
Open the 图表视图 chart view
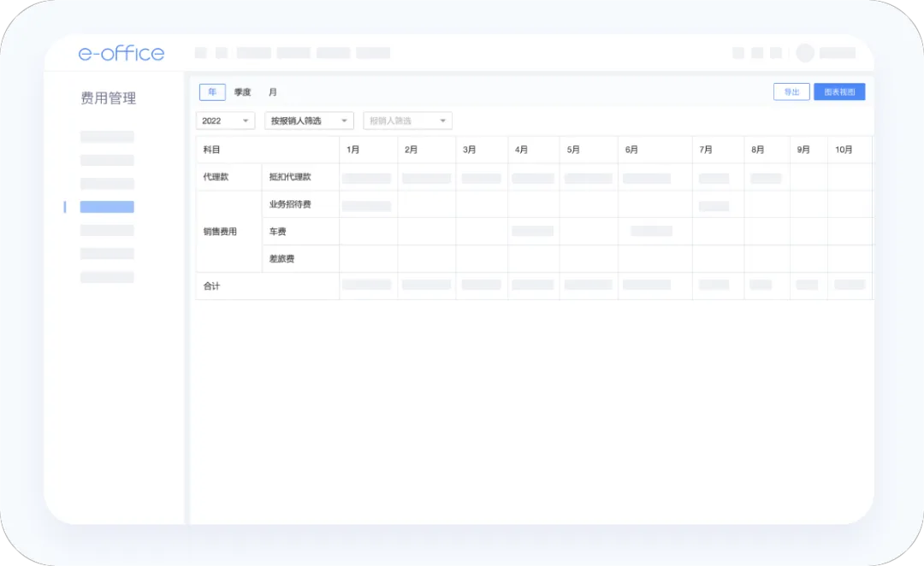coord(838,92)
